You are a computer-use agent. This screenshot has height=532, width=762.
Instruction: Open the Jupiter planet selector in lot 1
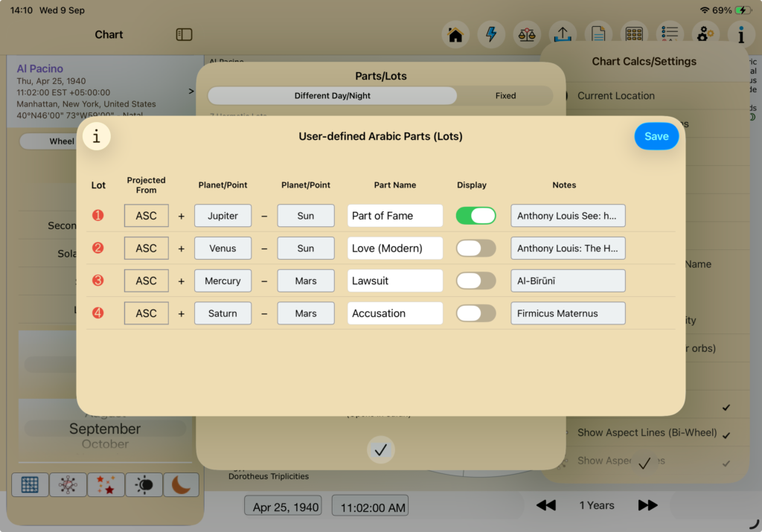[x=222, y=216]
